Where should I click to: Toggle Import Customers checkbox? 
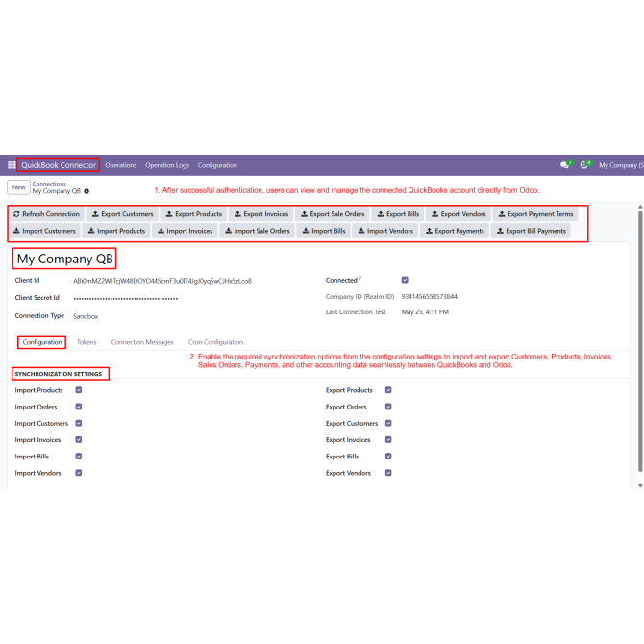tap(79, 423)
